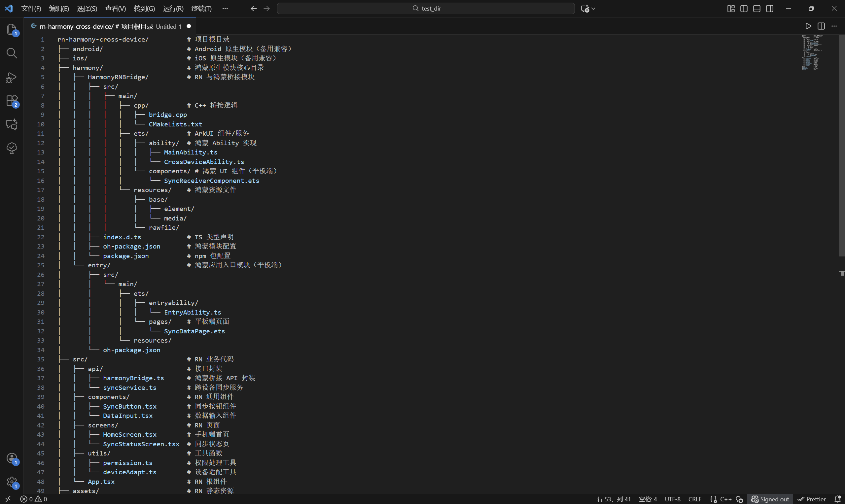Image resolution: width=845 pixels, height=504 pixels.
Task: Toggle the bottom panel layout button
Action: [757, 9]
